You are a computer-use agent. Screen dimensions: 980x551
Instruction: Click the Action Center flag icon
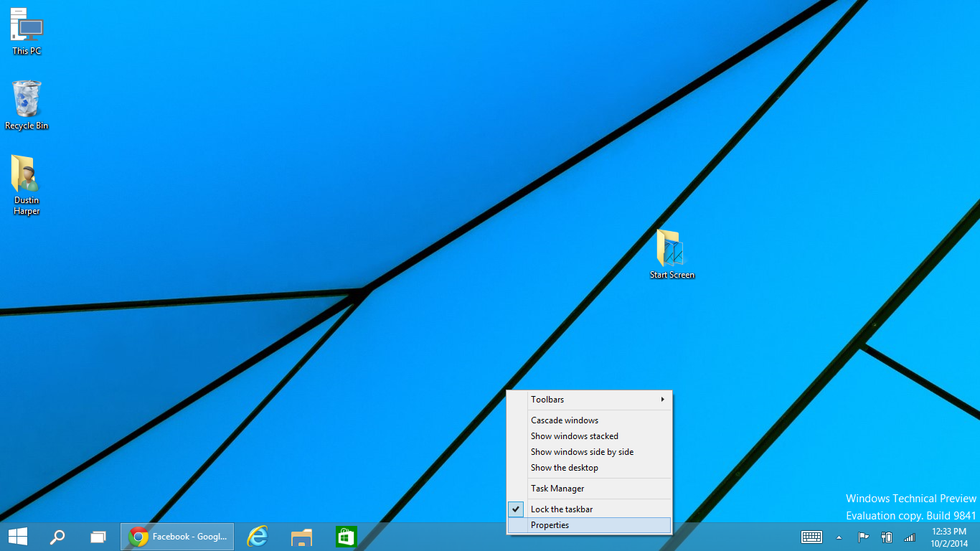click(863, 537)
